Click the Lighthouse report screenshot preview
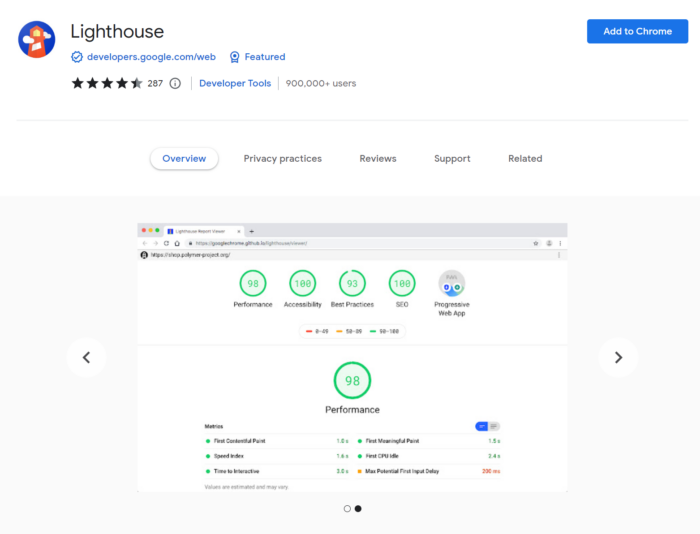The width and height of the screenshot is (700, 534). 352,357
